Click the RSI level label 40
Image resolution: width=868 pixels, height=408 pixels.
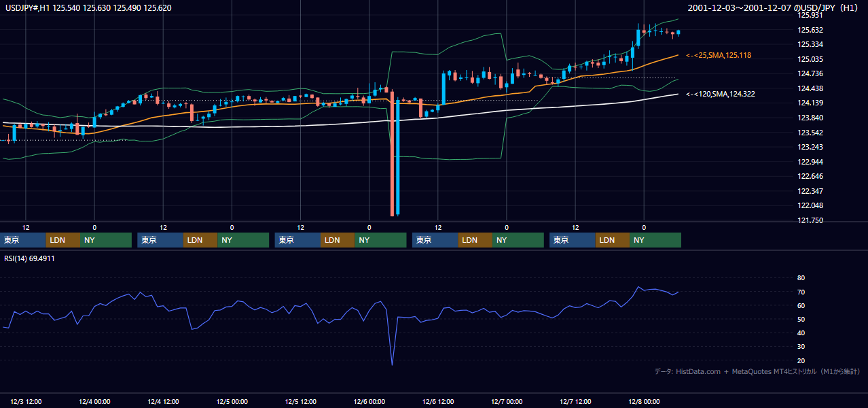(x=801, y=333)
